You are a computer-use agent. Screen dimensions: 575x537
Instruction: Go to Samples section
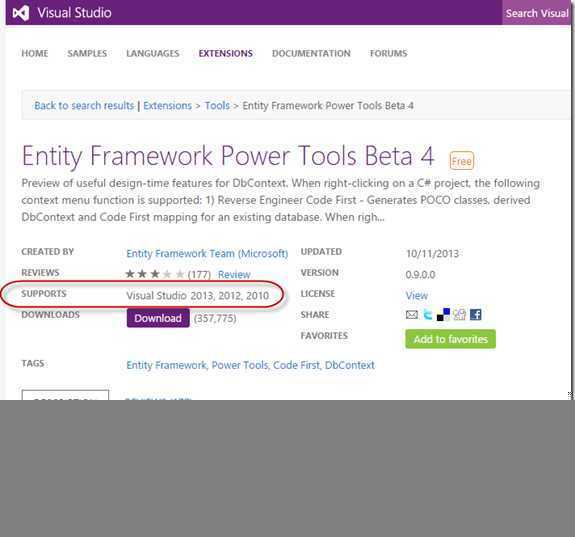[x=87, y=54]
